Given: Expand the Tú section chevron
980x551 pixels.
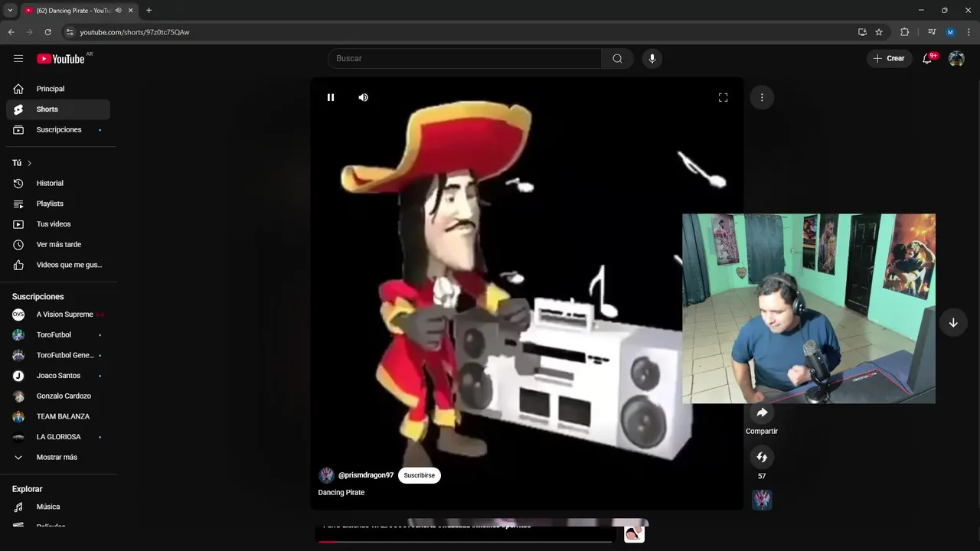Looking at the screenshot, I should [x=29, y=163].
